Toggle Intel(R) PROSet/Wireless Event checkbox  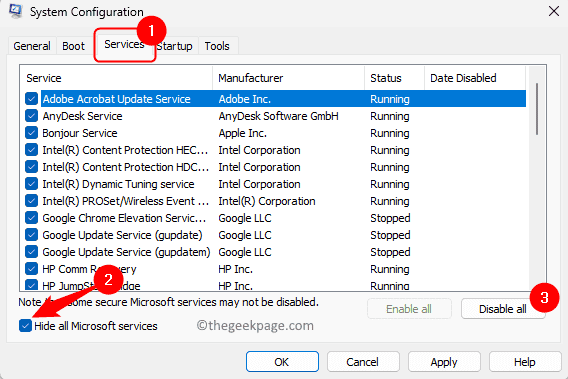tap(32, 201)
